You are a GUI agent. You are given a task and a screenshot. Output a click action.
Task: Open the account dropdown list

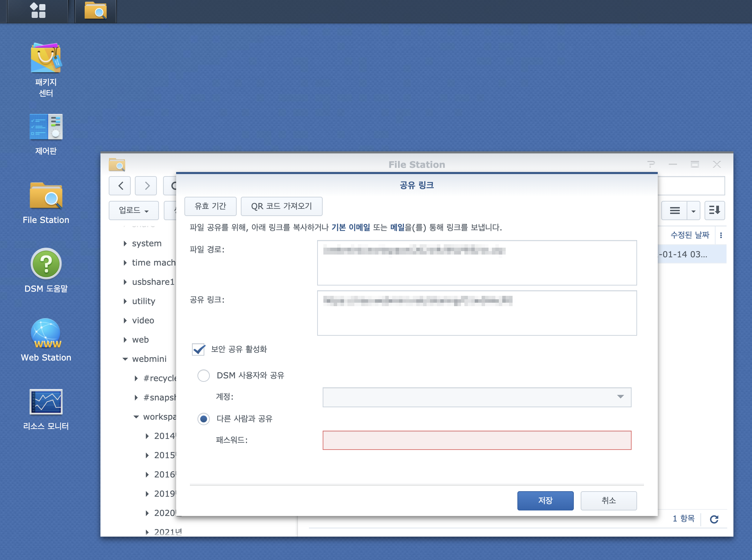620,397
